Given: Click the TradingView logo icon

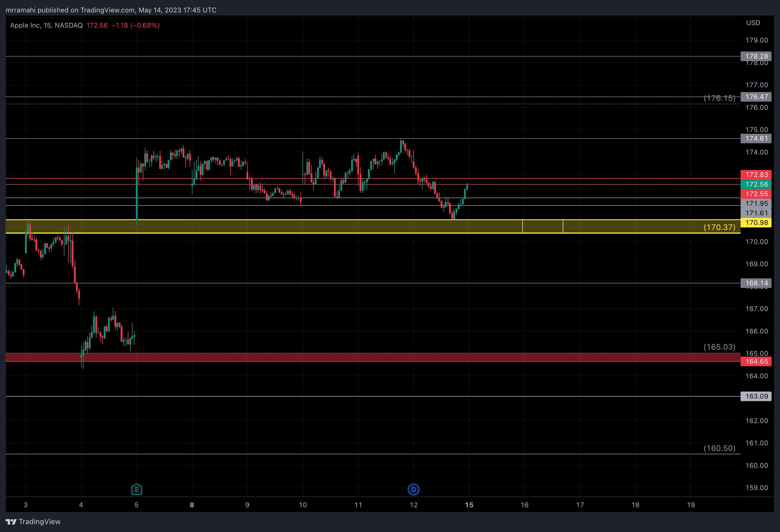Looking at the screenshot, I should coord(11,522).
